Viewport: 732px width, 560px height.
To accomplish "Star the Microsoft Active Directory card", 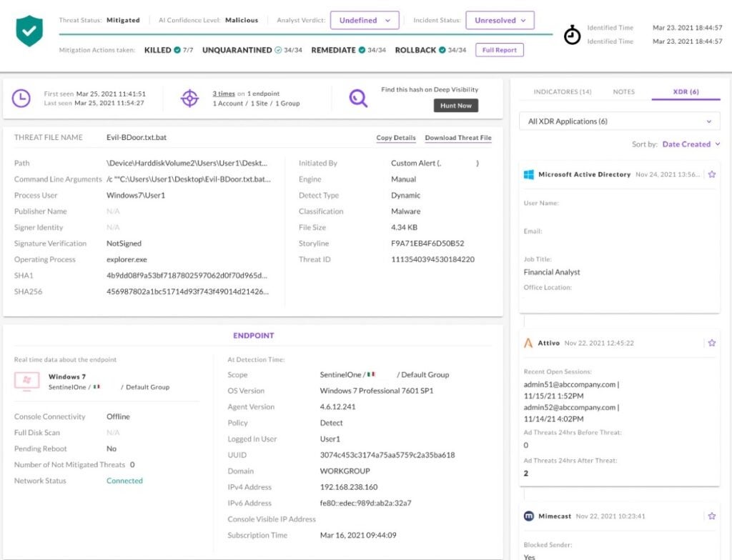I will tap(712, 174).
